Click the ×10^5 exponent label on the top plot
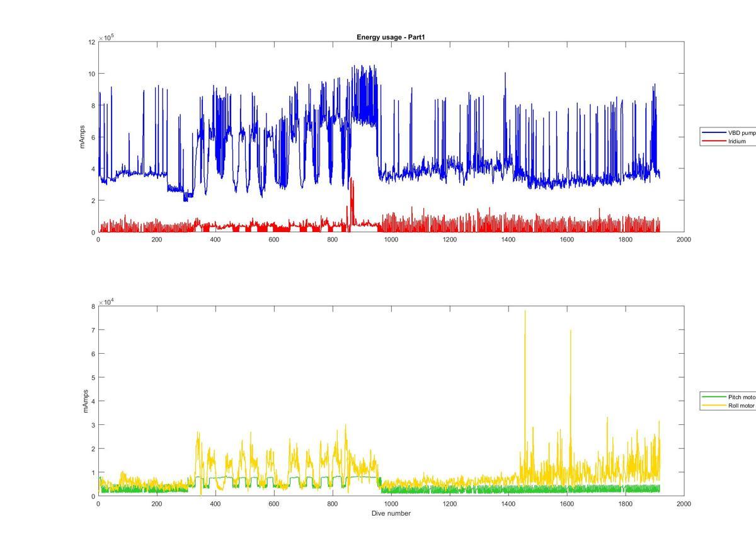The width and height of the screenshot is (756, 558). tap(106, 37)
